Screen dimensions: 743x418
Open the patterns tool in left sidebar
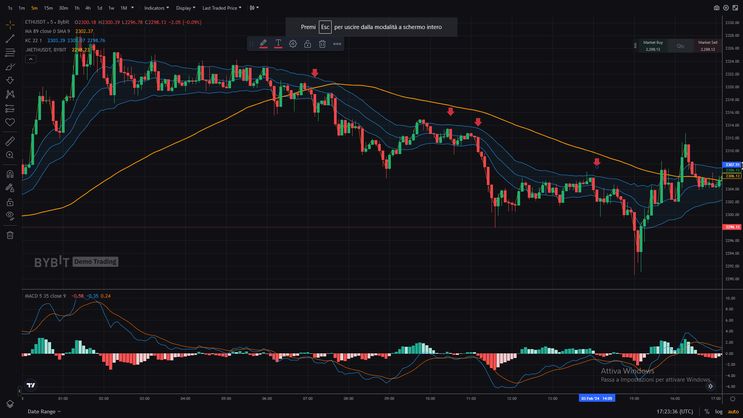[x=10, y=94]
